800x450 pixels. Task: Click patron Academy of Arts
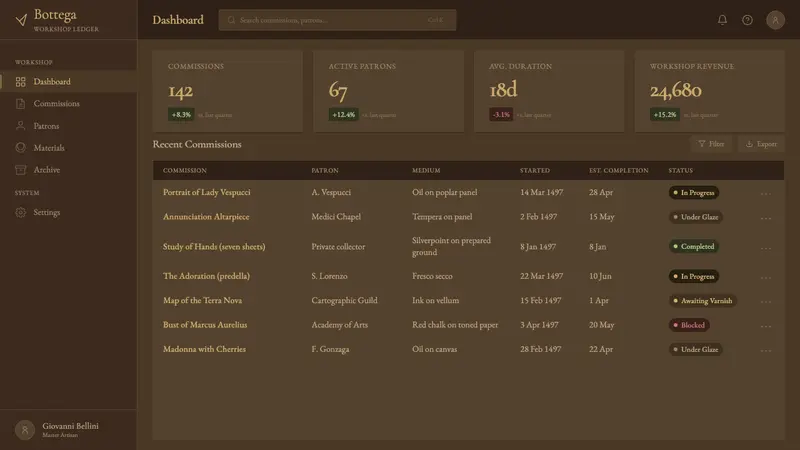coord(339,325)
